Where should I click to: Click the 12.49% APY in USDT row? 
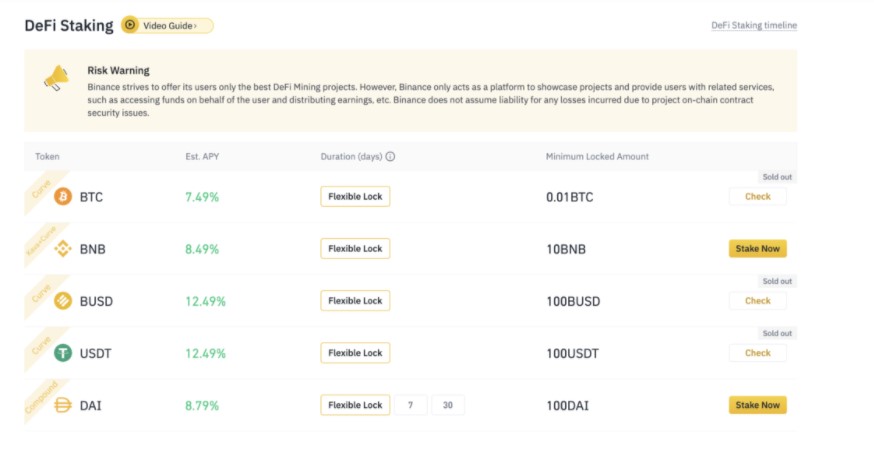tap(205, 354)
